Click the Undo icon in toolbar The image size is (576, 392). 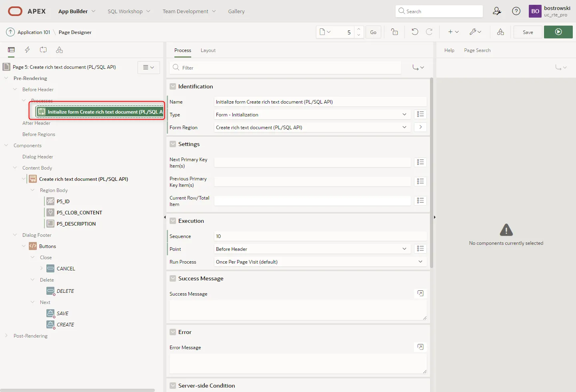point(415,32)
